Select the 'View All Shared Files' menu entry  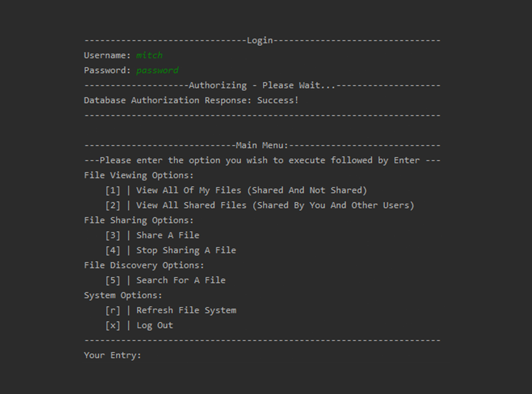(275, 205)
